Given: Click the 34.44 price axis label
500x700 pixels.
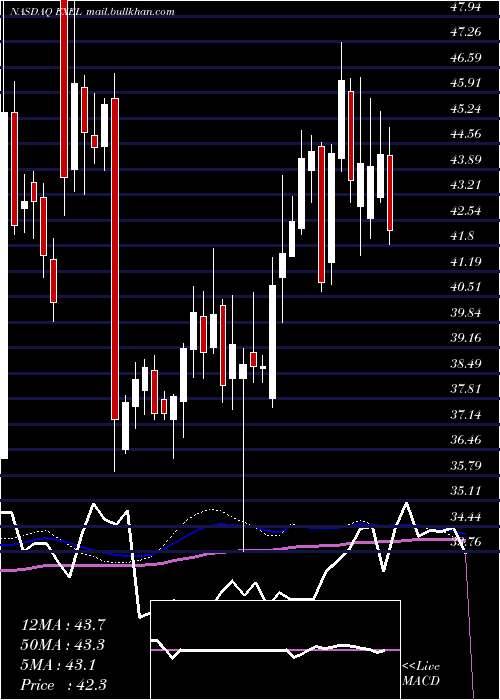Looking at the screenshot, I should pos(466,517).
